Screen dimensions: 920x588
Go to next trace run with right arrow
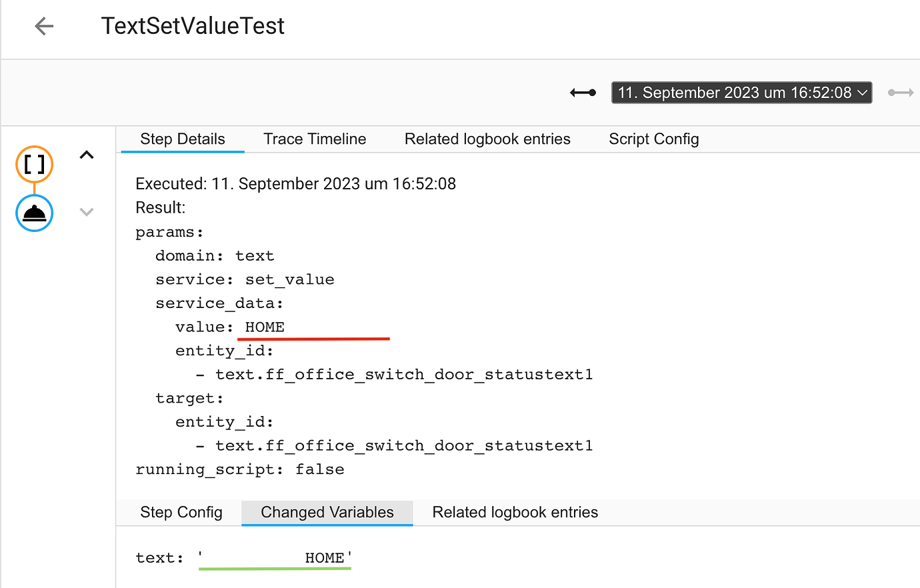(x=901, y=93)
